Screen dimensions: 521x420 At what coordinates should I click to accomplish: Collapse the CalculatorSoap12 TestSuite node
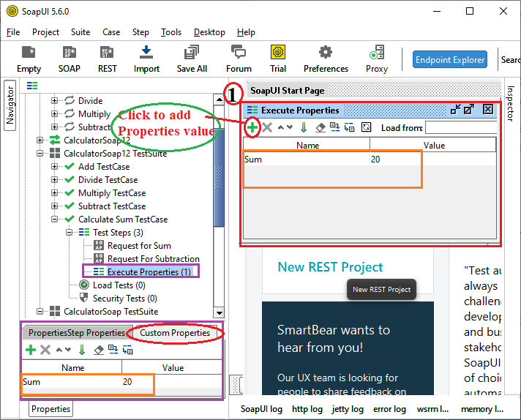click(x=40, y=154)
